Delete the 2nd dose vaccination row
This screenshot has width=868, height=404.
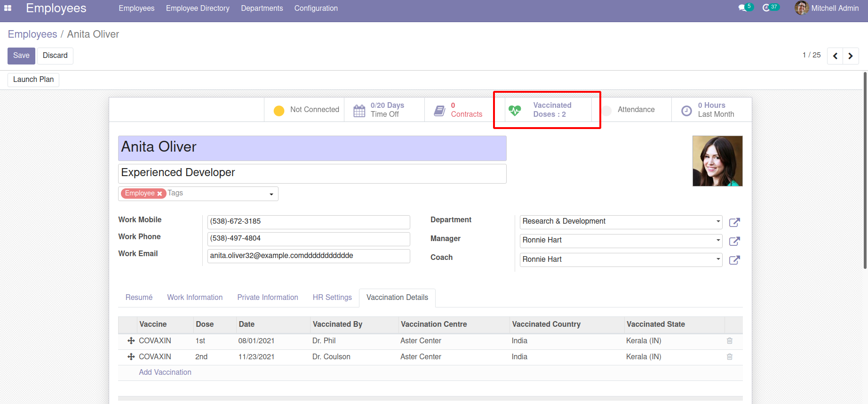coord(730,357)
